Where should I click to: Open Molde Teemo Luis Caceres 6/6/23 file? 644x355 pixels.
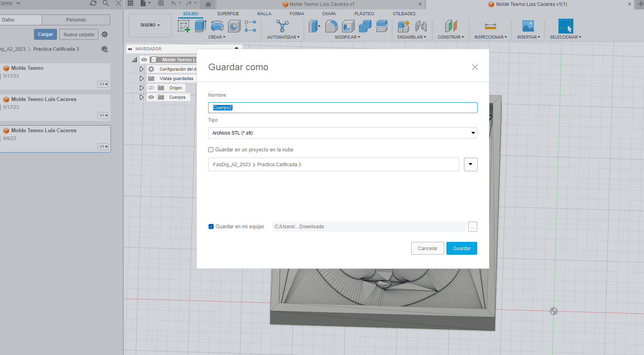[55, 139]
